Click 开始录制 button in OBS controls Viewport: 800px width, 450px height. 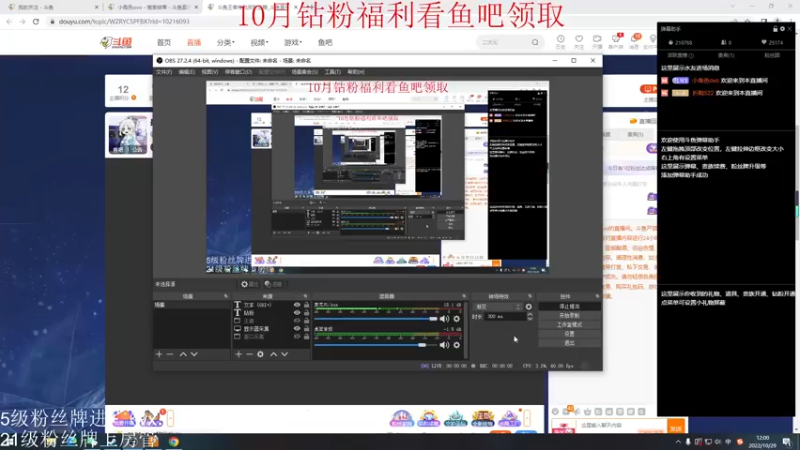569,316
